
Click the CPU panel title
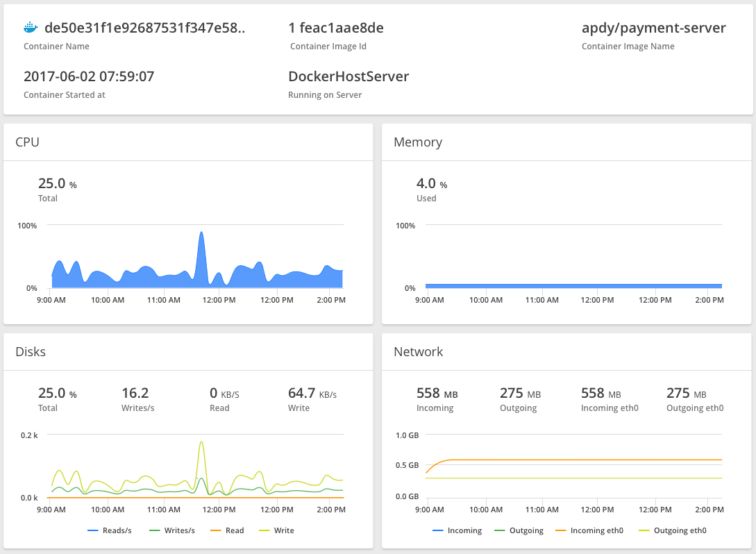(x=27, y=142)
